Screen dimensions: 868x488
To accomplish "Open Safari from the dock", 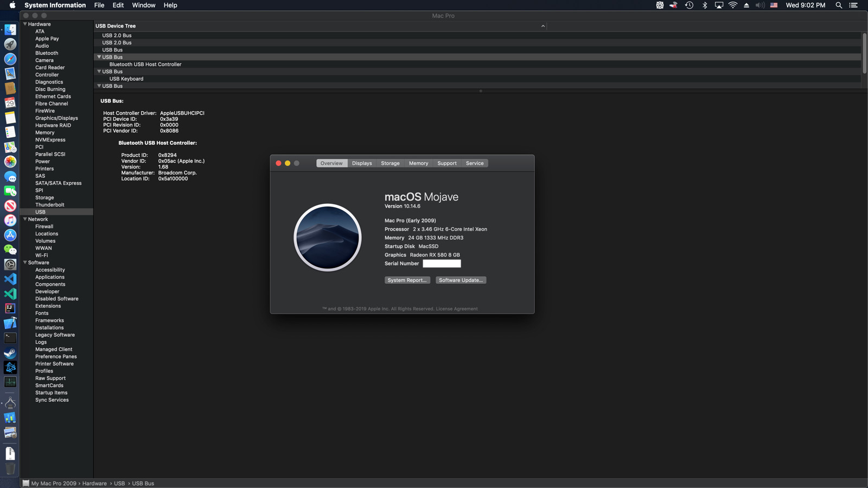I will [x=10, y=59].
